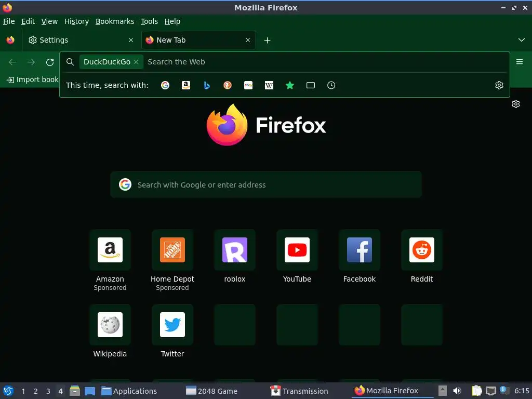Open search settings gear in URL dropdown
The width and height of the screenshot is (532, 399).
pyautogui.click(x=499, y=85)
